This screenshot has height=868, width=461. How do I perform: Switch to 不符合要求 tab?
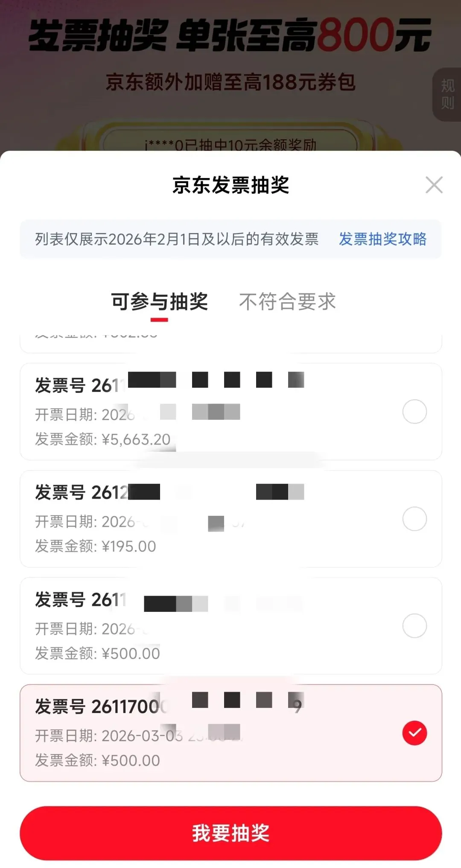[x=288, y=302]
